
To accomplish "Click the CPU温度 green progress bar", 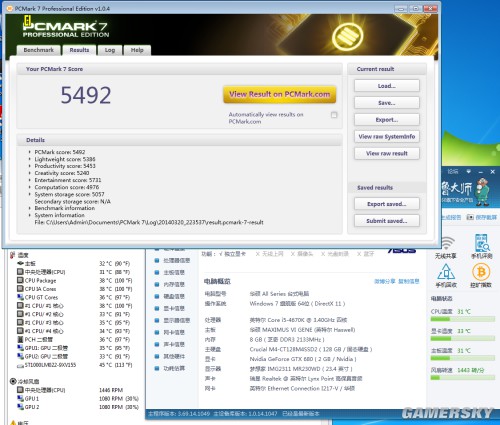I will tap(463, 319).
